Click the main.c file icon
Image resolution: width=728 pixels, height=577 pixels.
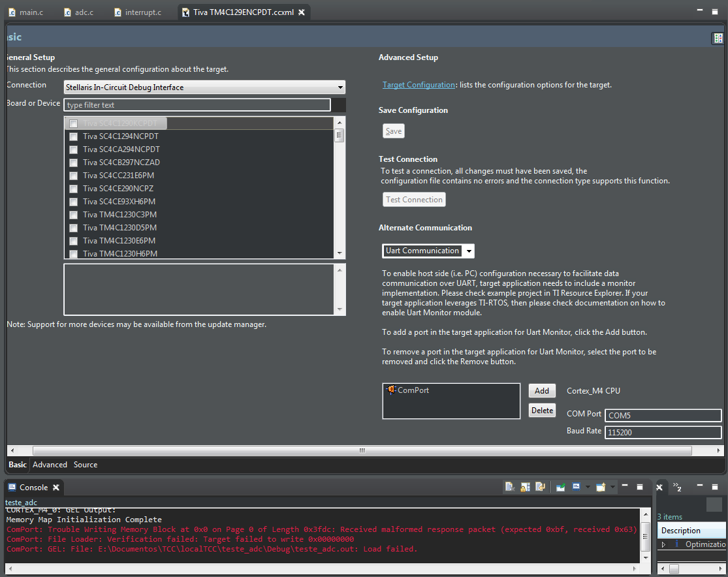(x=12, y=12)
